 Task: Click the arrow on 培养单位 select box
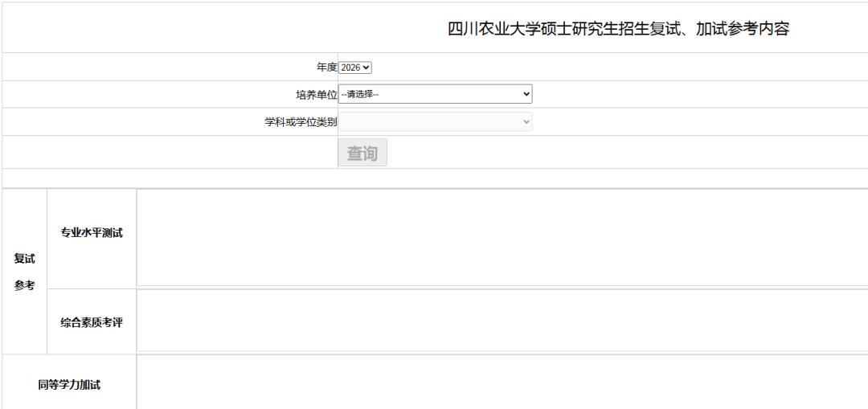[x=526, y=95]
